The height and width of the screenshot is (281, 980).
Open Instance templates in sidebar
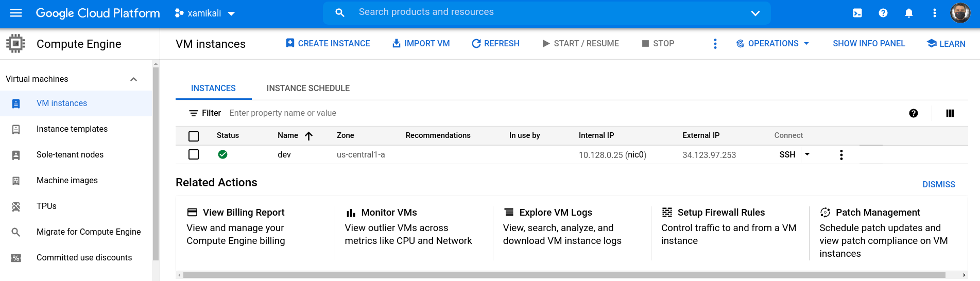76,129
